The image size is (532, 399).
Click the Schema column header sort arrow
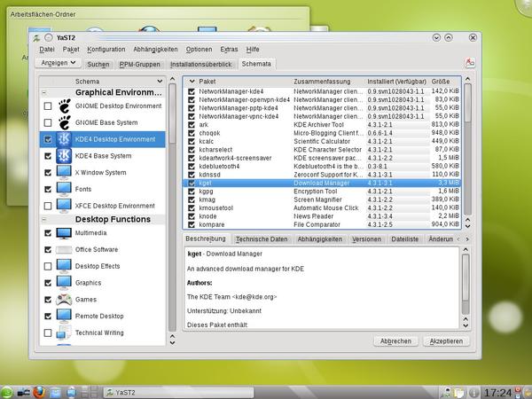tap(160, 82)
